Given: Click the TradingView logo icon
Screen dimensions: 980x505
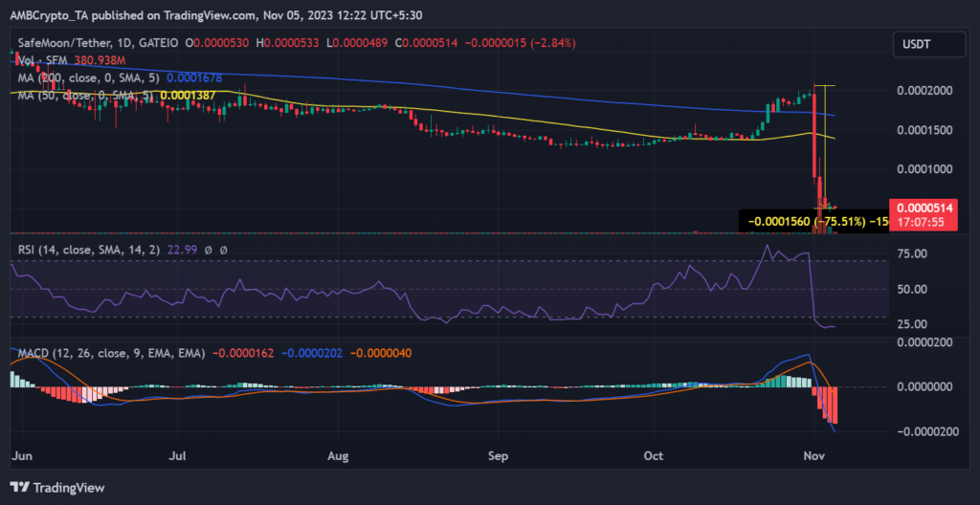Looking at the screenshot, I should pos(19,485).
